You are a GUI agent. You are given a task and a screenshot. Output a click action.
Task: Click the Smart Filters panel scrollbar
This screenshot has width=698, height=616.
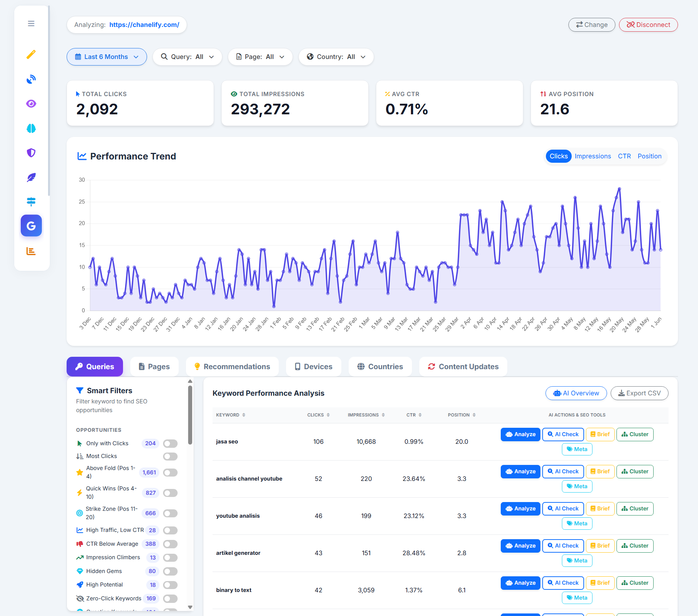190,415
